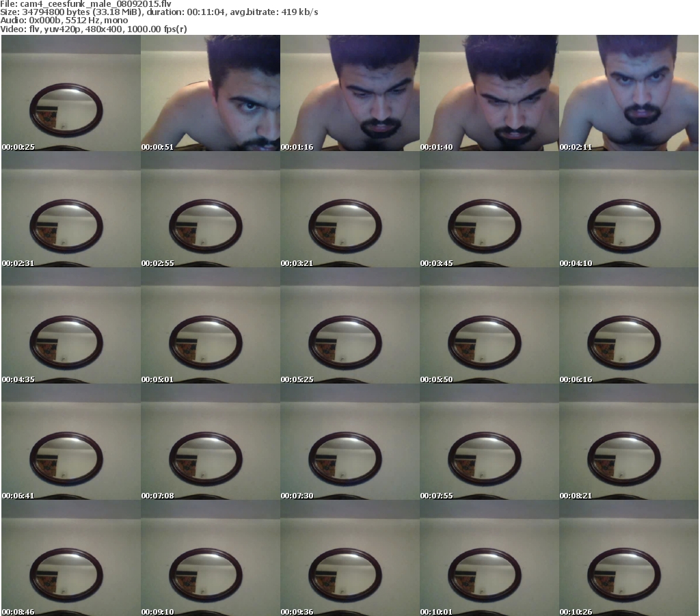
Task: Select the frame at 00:03:45
Action: (489, 209)
